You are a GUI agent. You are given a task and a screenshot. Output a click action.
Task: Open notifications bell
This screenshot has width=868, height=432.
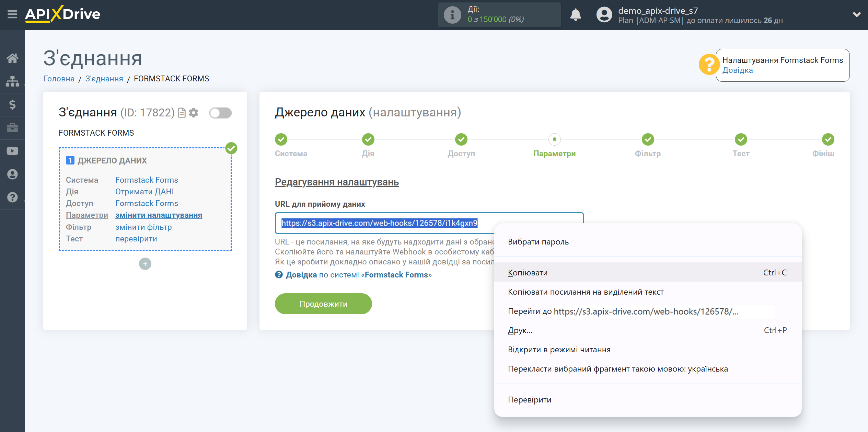pyautogui.click(x=576, y=15)
